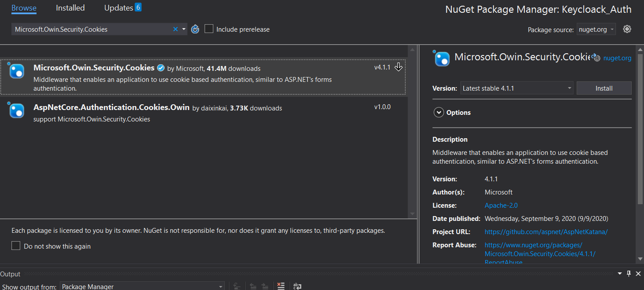Toggle word wrap in Output window
644x290 pixels.
coord(297,286)
